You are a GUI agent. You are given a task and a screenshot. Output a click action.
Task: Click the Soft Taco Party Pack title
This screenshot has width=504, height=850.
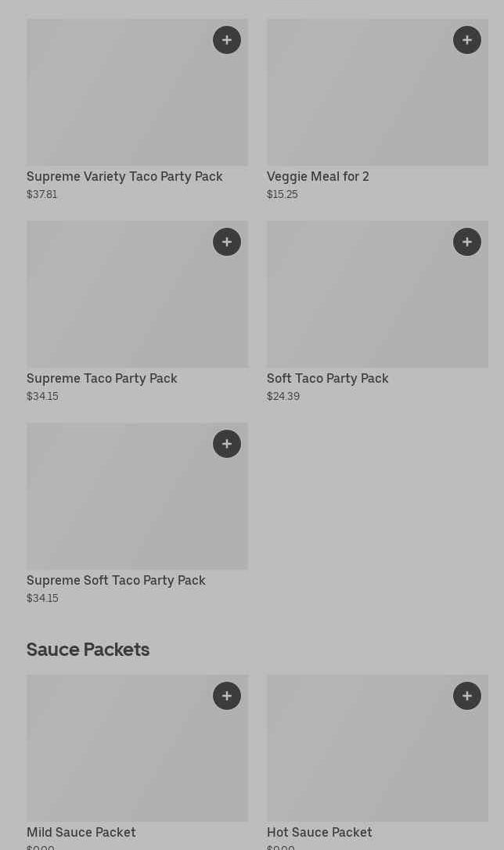pos(327,379)
